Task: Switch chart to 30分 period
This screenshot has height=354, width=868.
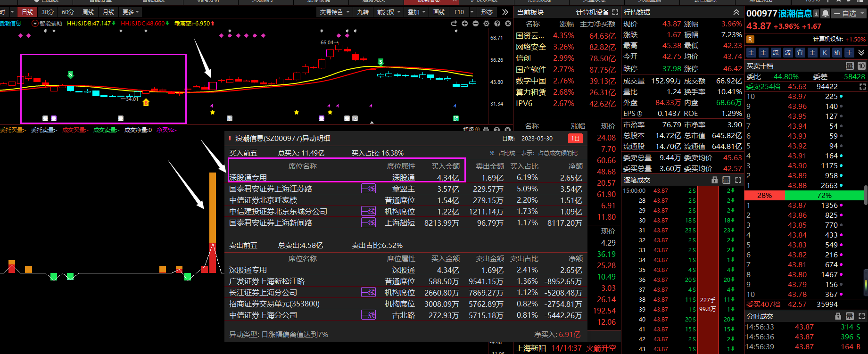Action: point(48,12)
